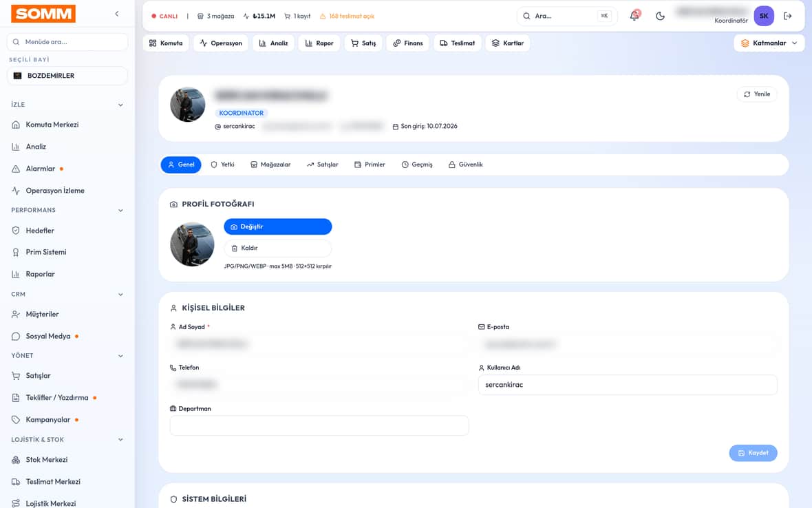Screen dimensions: 812x508
Task: Focus the Menüde ara search field
Action: pyautogui.click(x=67, y=42)
